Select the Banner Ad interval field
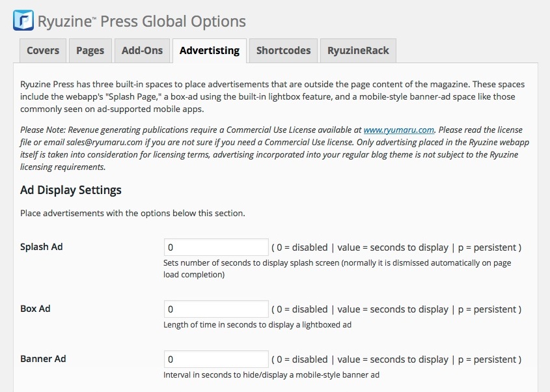The width and height of the screenshot is (550, 392). click(216, 359)
